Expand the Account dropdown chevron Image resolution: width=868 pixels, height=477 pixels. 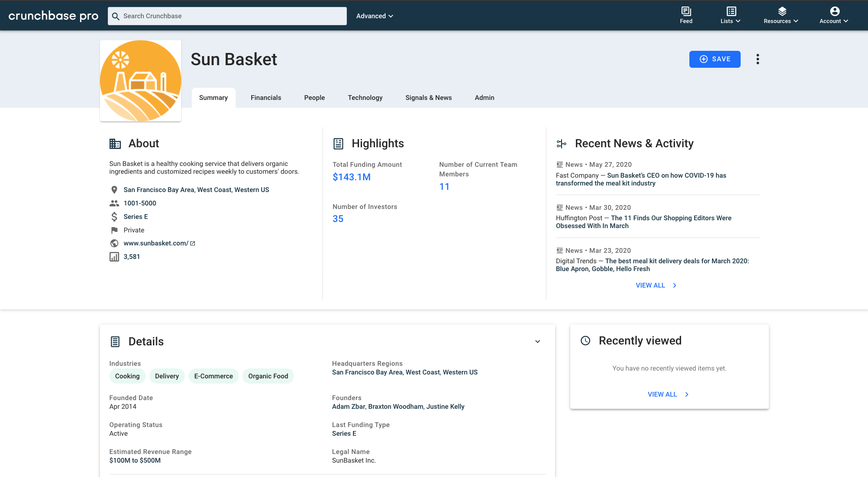point(846,21)
